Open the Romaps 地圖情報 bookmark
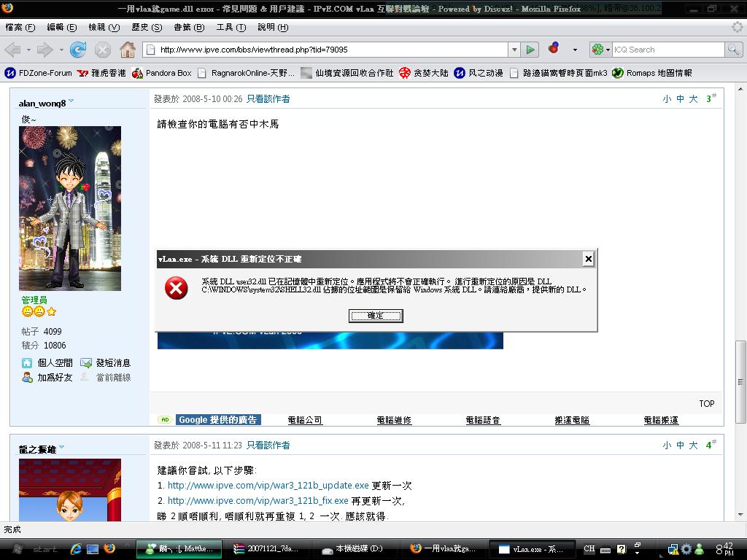Screen dimensions: 747x560 (652, 73)
